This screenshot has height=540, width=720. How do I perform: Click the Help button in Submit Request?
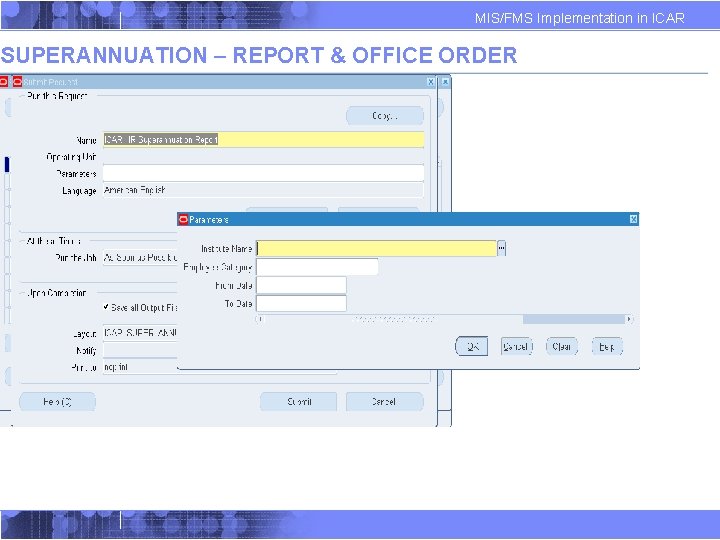click(57, 402)
